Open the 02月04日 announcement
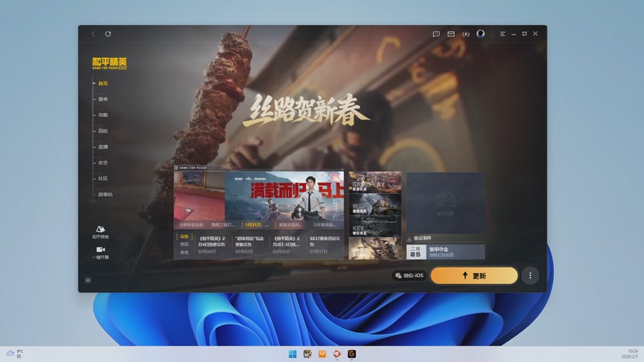 tap(212, 245)
